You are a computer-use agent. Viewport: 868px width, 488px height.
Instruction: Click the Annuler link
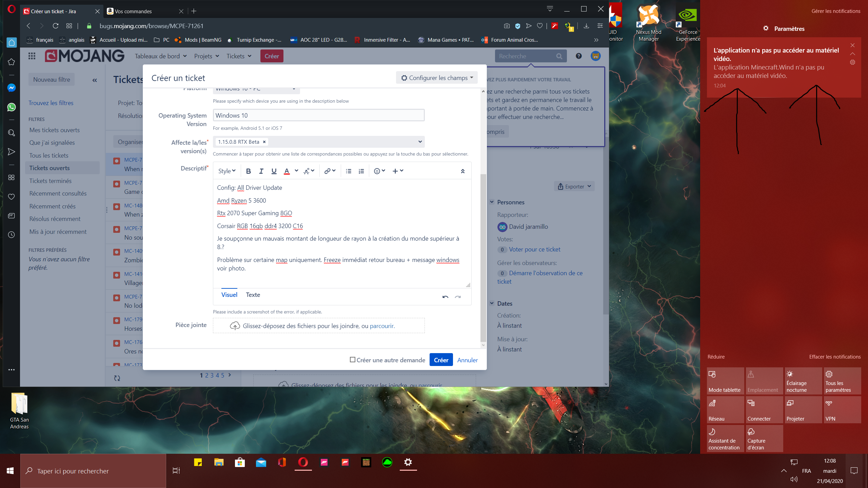point(467,360)
